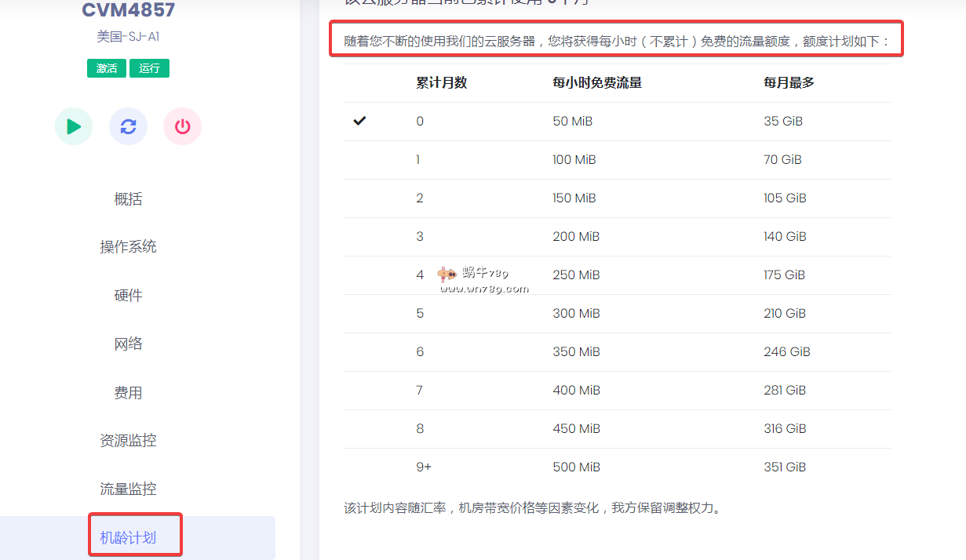Image resolution: width=966 pixels, height=560 pixels.
Task: Open the 费用 billing page
Action: click(128, 392)
